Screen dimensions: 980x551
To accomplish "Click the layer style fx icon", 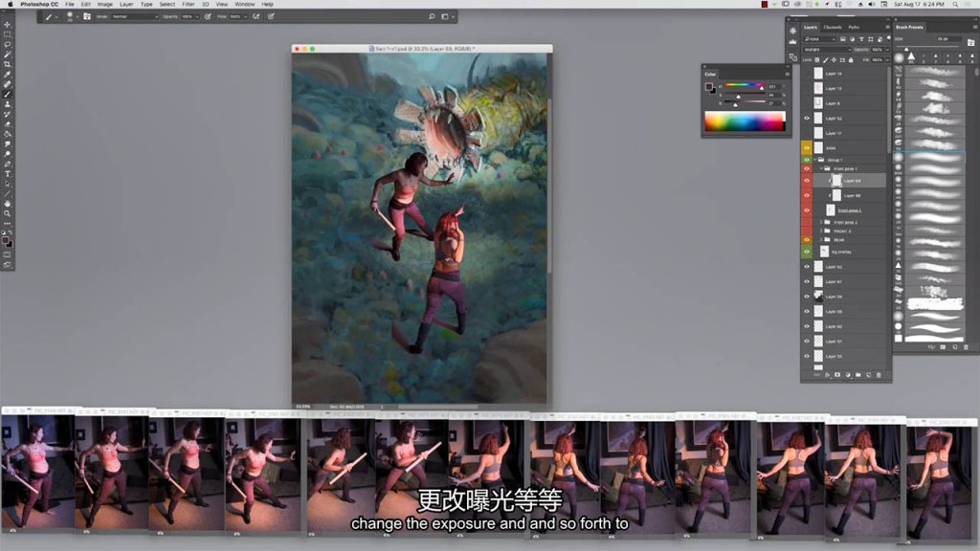I will point(827,375).
